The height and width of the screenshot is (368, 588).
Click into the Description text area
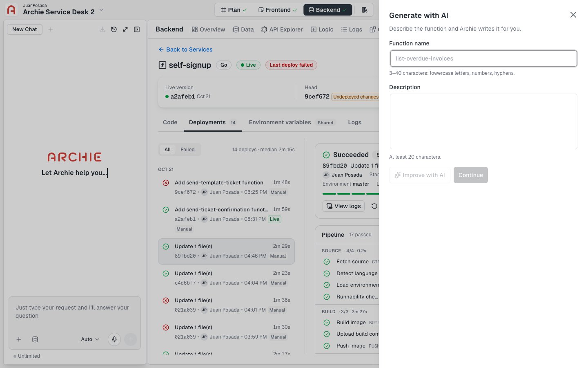(483, 121)
